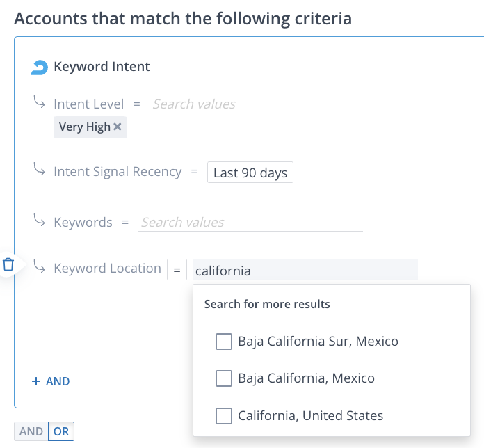Open the Last 90 days recency dropdown
484x448 pixels.
250,173
